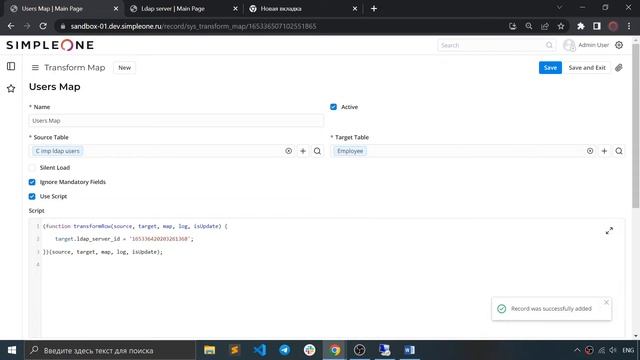Viewport: 640px width, 360px height.
Task: Open Sublime Text from taskbar
Action: (x=235, y=350)
